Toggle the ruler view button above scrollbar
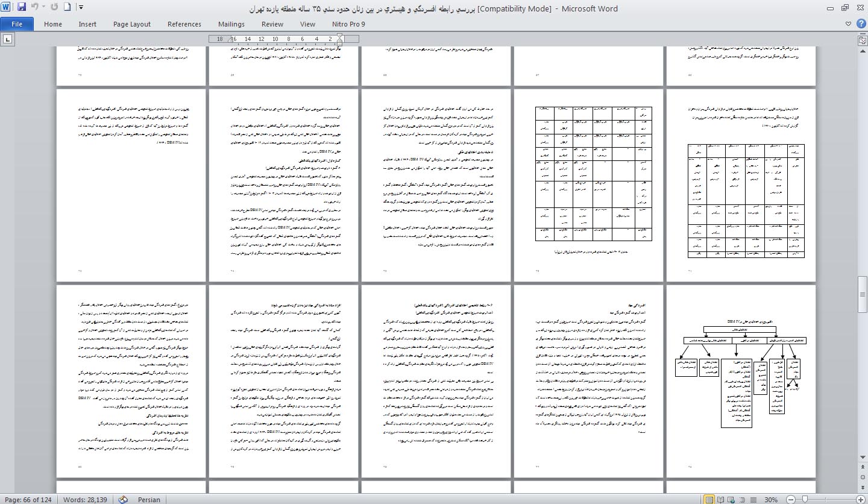Image resolution: width=868 pixels, height=504 pixels. pos(862,40)
